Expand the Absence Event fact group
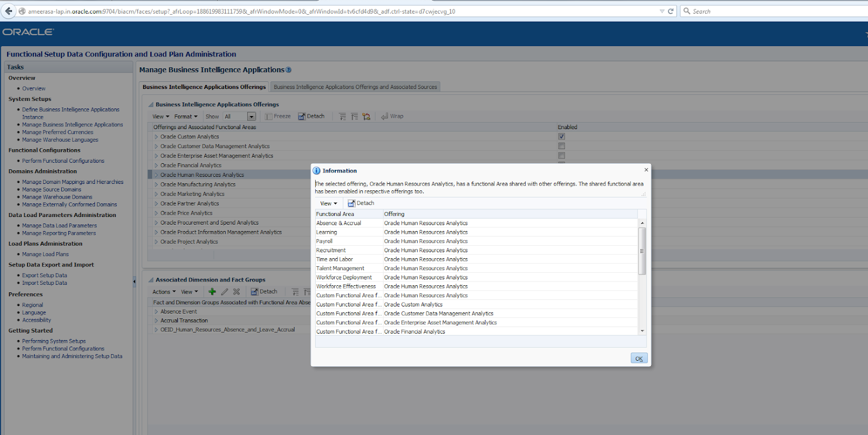868x435 pixels. tap(156, 312)
